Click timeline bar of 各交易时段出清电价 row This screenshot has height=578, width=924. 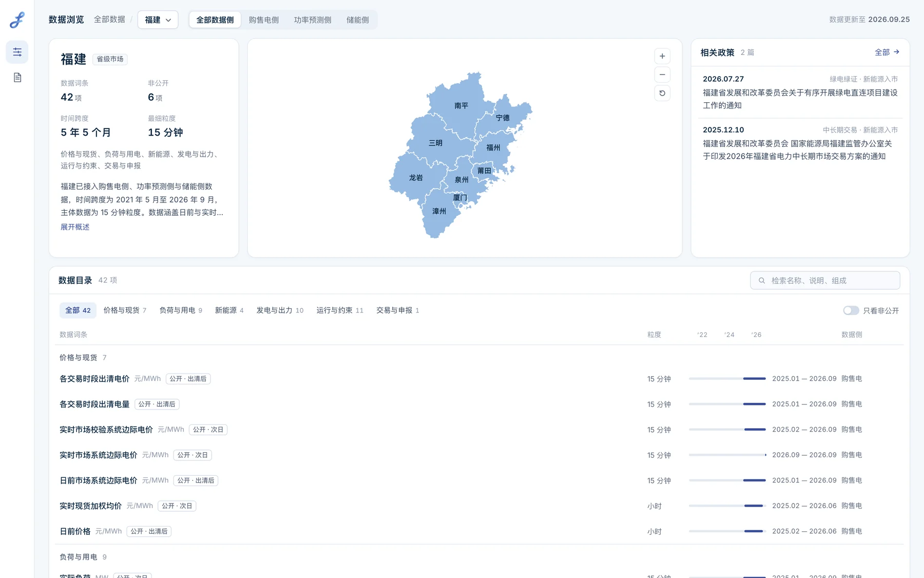point(727,379)
